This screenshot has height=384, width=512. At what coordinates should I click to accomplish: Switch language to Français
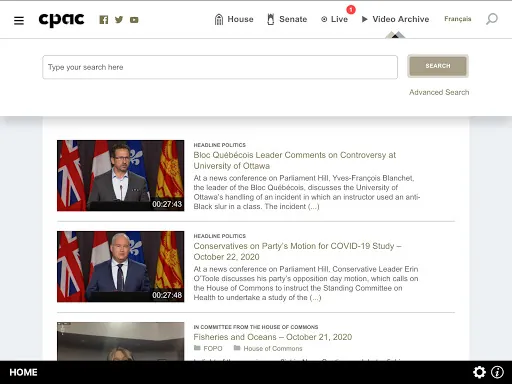click(458, 19)
